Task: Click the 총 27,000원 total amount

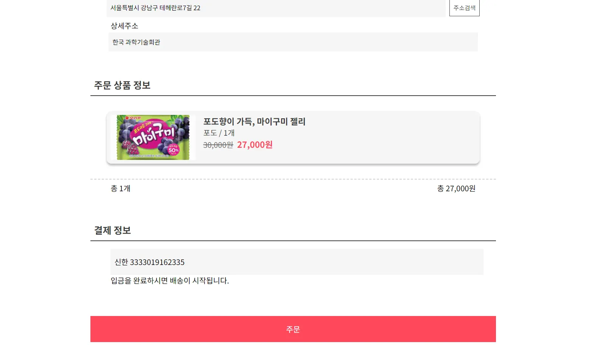Action: pyautogui.click(x=456, y=189)
